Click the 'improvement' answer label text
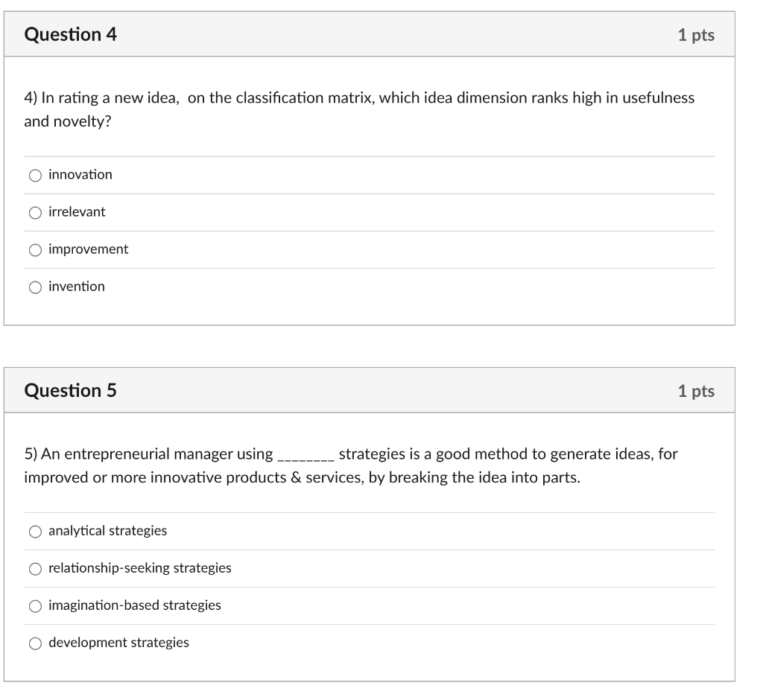 pos(89,249)
